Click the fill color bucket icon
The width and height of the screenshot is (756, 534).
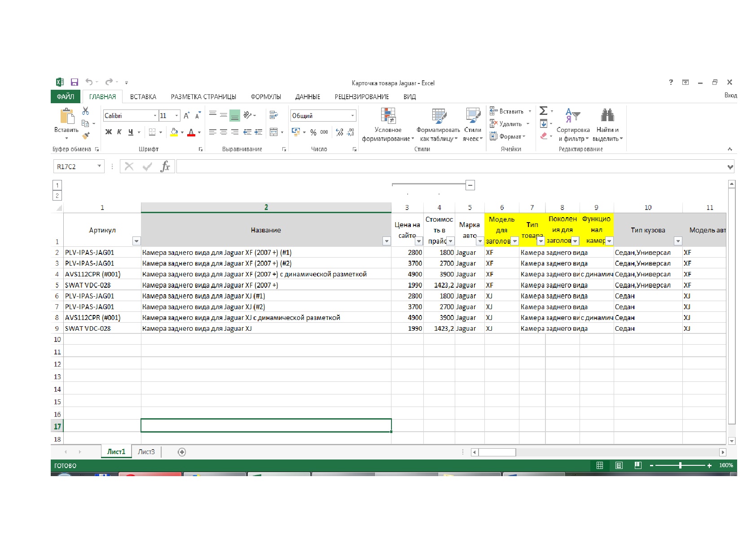click(174, 132)
